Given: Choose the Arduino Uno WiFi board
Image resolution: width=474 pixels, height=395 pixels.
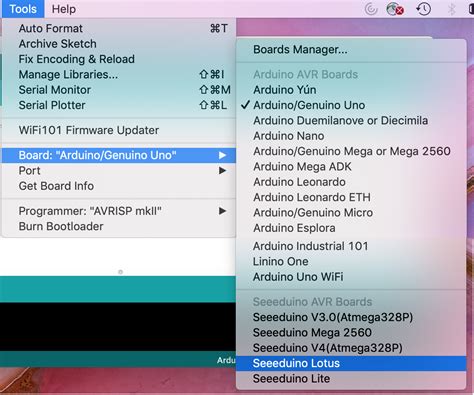Looking at the screenshot, I should pyautogui.click(x=351, y=277).
